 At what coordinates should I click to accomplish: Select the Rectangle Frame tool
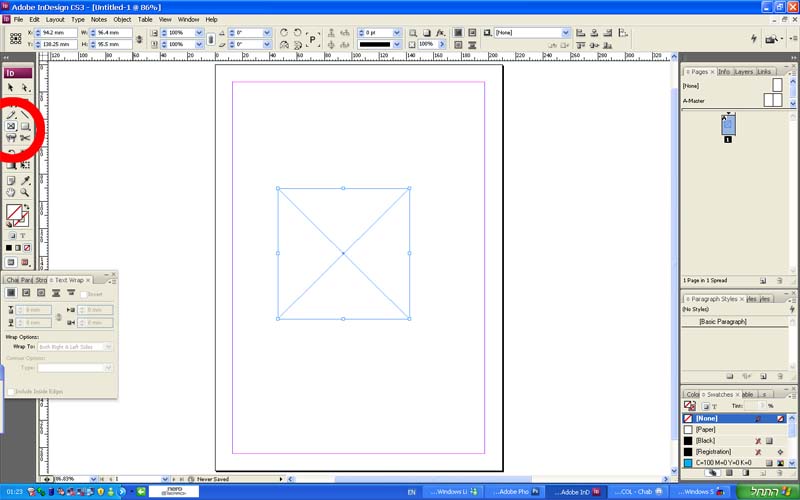pyautogui.click(x=12, y=127)
